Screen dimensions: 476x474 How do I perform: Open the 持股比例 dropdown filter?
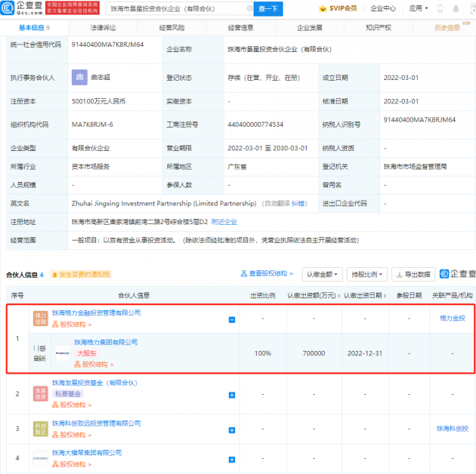[366, 275]
